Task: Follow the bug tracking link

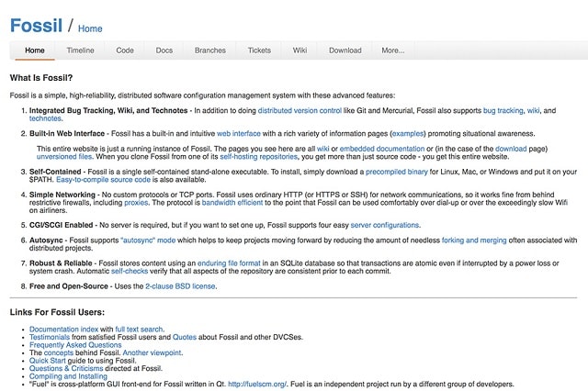Action: point(503,110)
